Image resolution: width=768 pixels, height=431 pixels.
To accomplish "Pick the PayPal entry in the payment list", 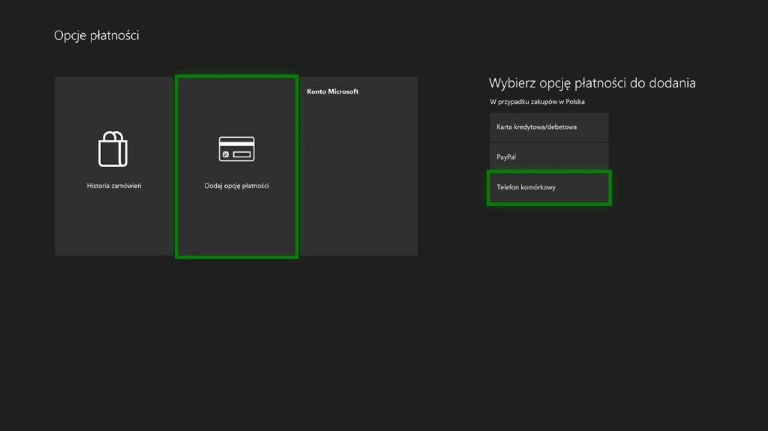I will [x=548, y=157].
